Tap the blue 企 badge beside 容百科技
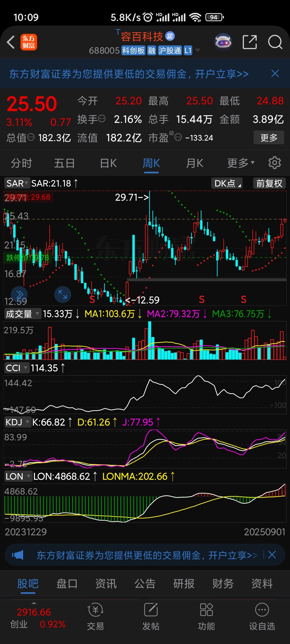This screenshot has width=290, height=644. click(170, 36)
